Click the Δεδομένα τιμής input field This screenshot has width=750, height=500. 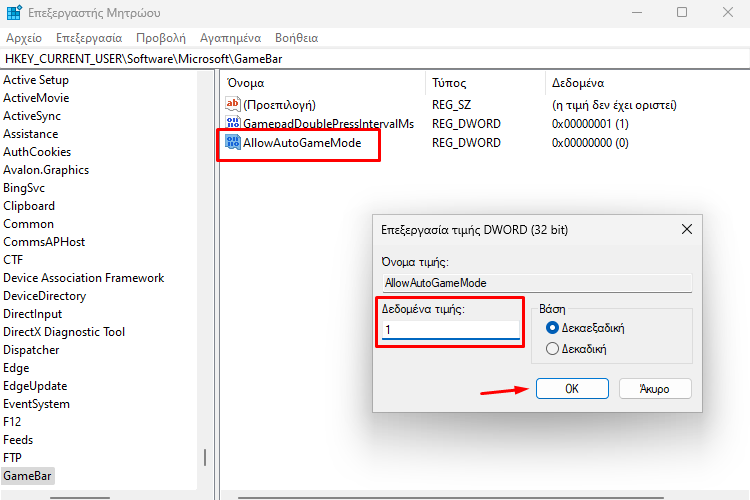pos(451,330)
